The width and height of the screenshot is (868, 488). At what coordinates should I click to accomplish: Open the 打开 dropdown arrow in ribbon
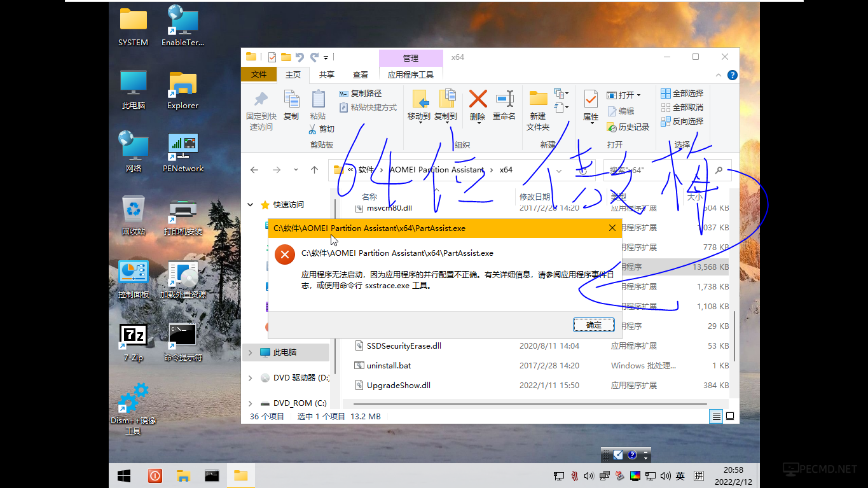click(638, 95)
